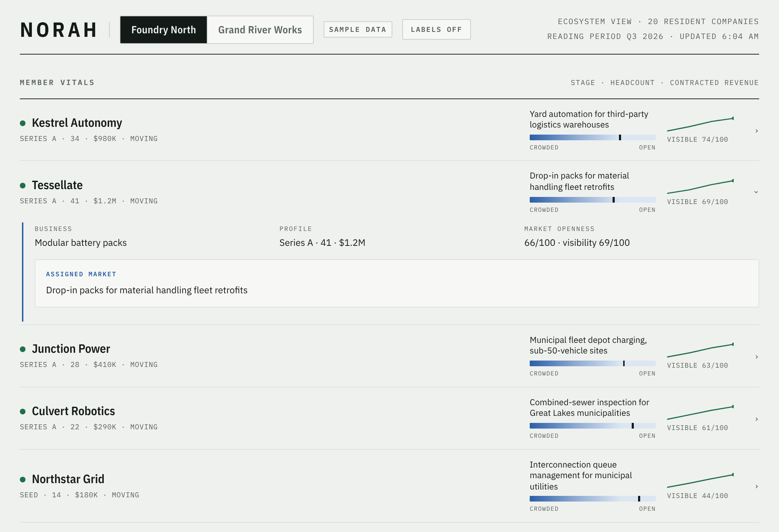Open the Culvert Robotics company name
The height and width of the screenshot is (532, 779).
point(73,411)
